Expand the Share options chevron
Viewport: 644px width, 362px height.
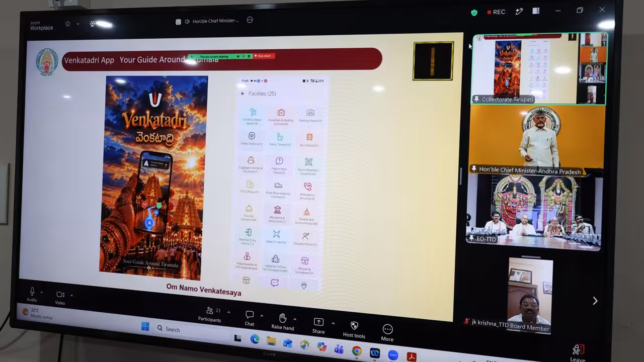coord(333,323)
